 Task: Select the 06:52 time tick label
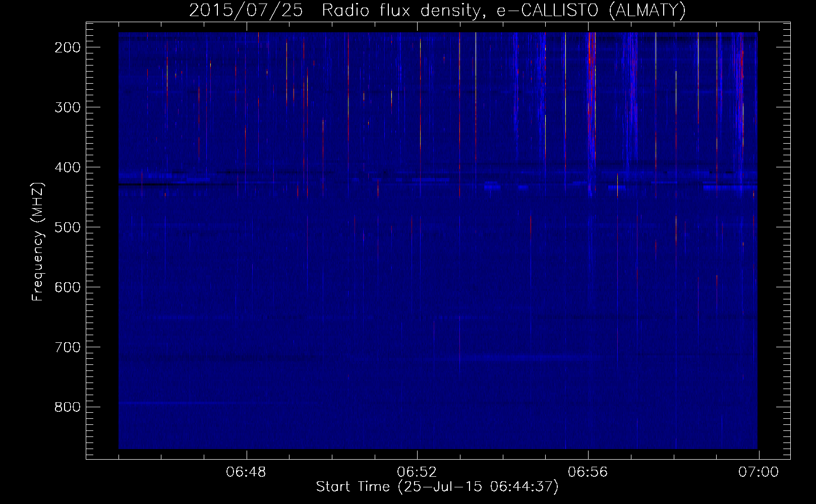click(x=417, y=472)
